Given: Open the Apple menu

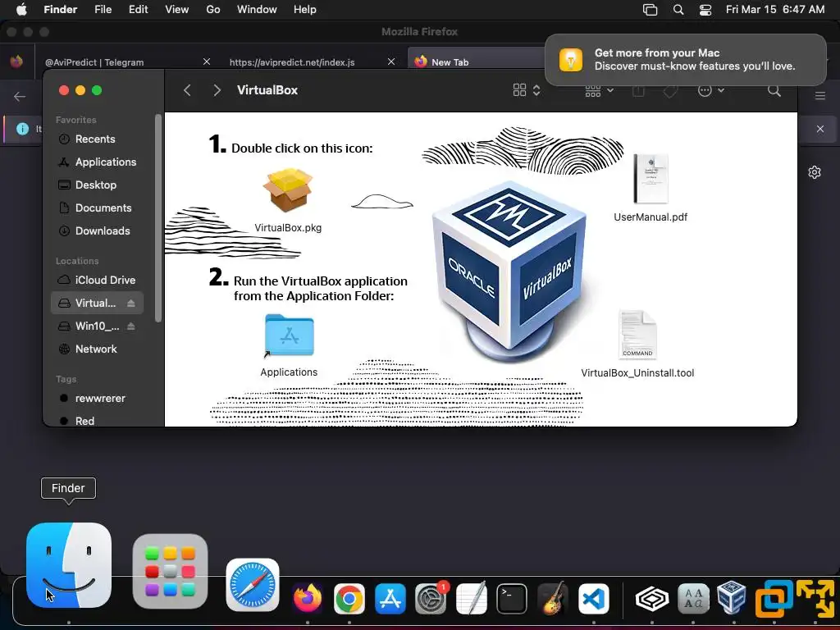Looking at the screenshot, I should click(21, 9).
